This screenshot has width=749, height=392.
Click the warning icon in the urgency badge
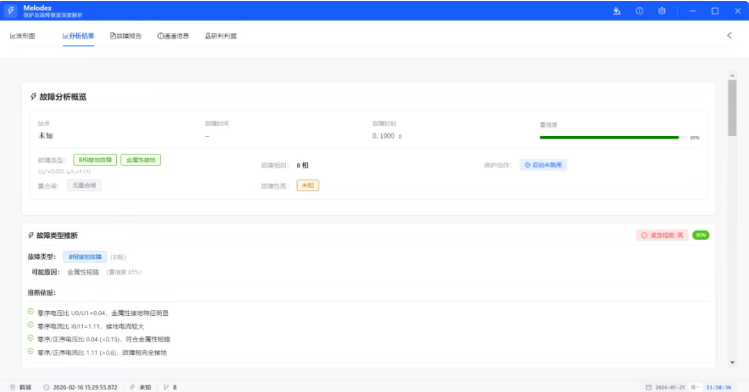tap(644, 235)
